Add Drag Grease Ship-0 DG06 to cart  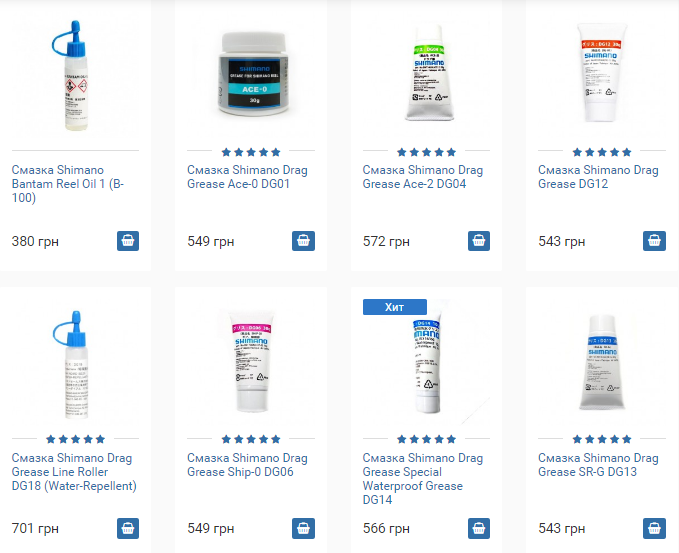click(303, 528)
